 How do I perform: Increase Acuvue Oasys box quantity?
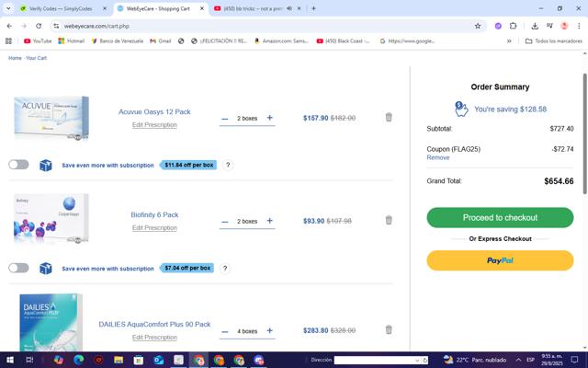[x=269, y=118]
